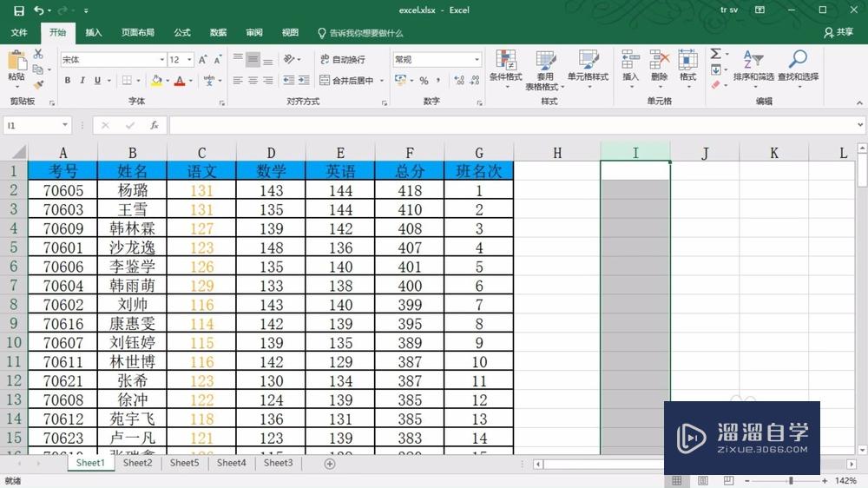The image size is (868, 488).
Task: Open the font size 12 dropdown
Action: [x=190, y=59]
